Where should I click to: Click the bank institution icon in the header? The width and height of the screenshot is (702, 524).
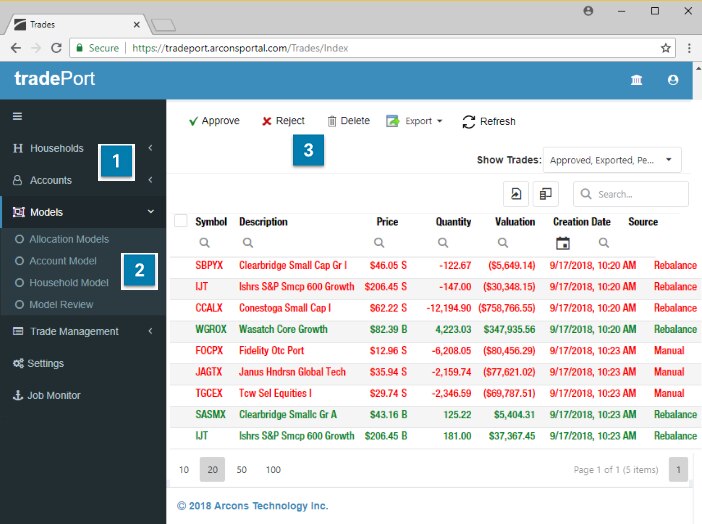[636, 80]
